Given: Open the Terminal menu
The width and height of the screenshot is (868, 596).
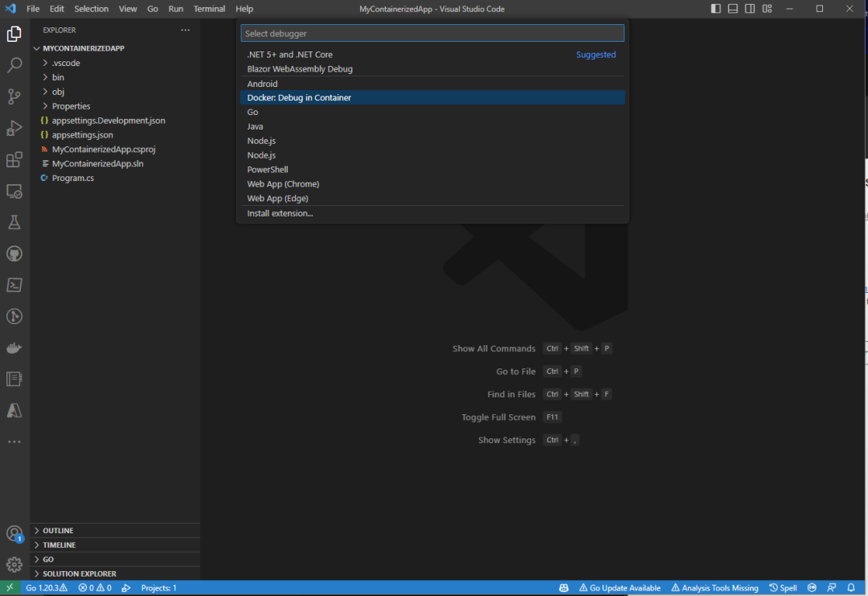Looking at the screenshot, I should (x=209, y=9).
